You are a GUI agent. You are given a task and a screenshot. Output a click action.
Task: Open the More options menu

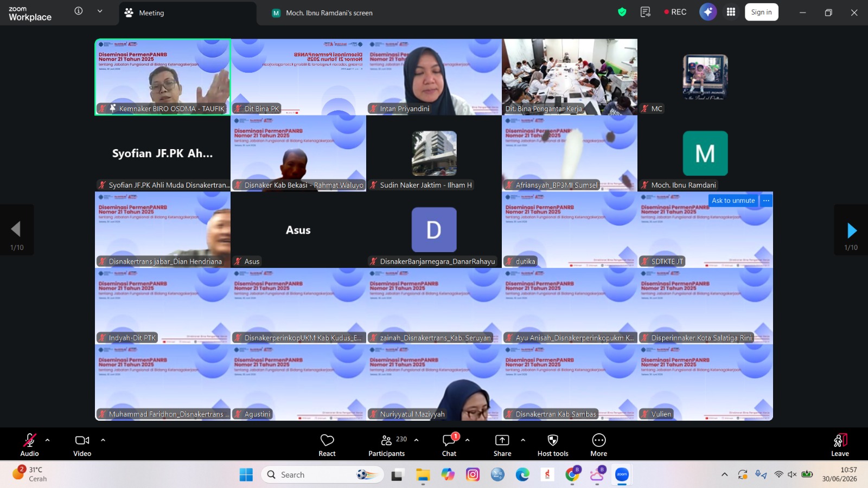pos(599,445)
